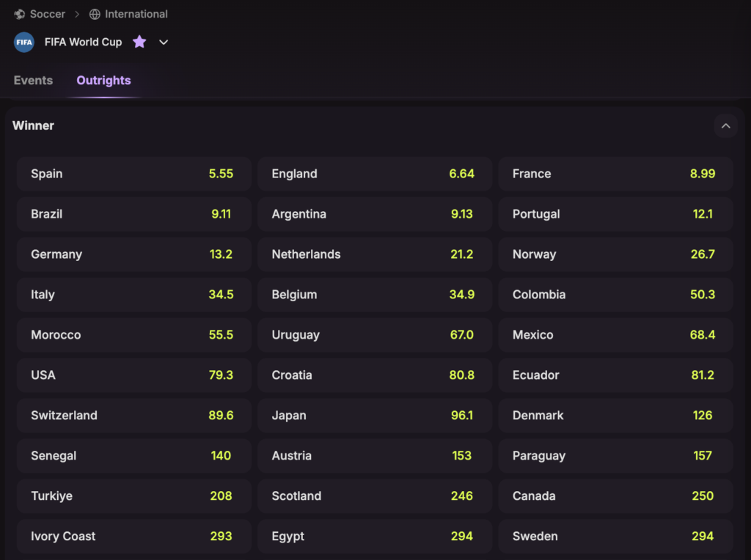Select Portugal at 12.1

pyautogui.click(x=615, y=214)
